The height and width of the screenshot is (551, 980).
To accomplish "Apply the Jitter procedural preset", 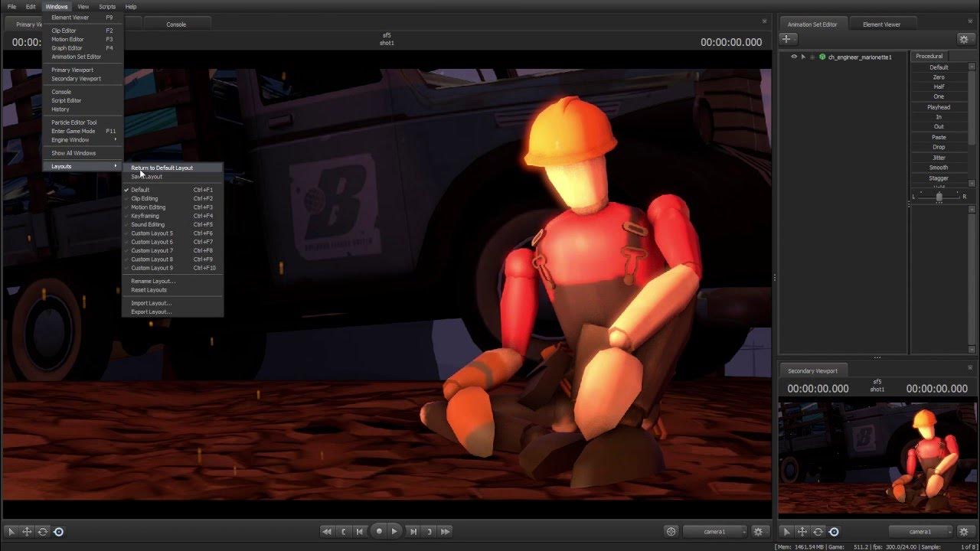I will coord(939,158).
